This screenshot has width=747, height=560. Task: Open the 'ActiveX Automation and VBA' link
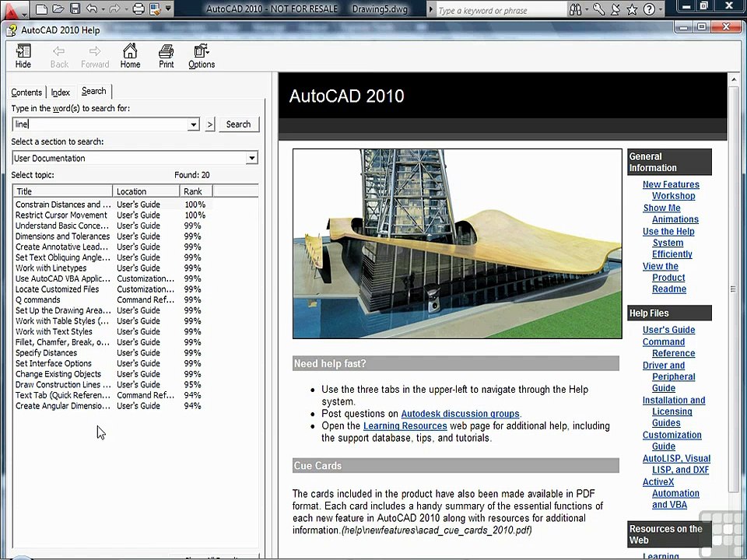671,493
